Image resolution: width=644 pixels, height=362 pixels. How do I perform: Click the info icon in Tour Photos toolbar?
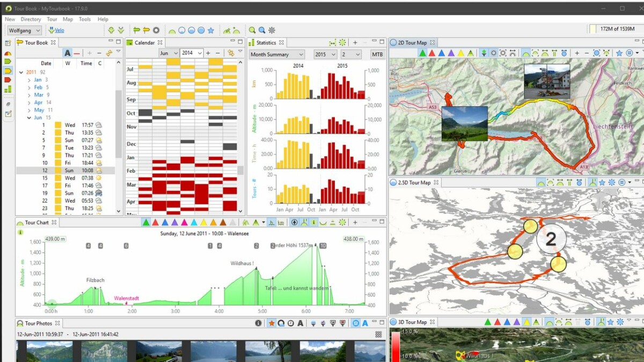click(x=258, y=323)
